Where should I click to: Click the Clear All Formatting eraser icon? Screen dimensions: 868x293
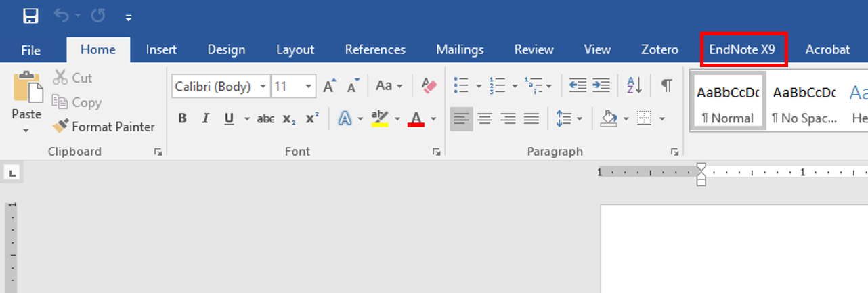[x=429, y=86]
